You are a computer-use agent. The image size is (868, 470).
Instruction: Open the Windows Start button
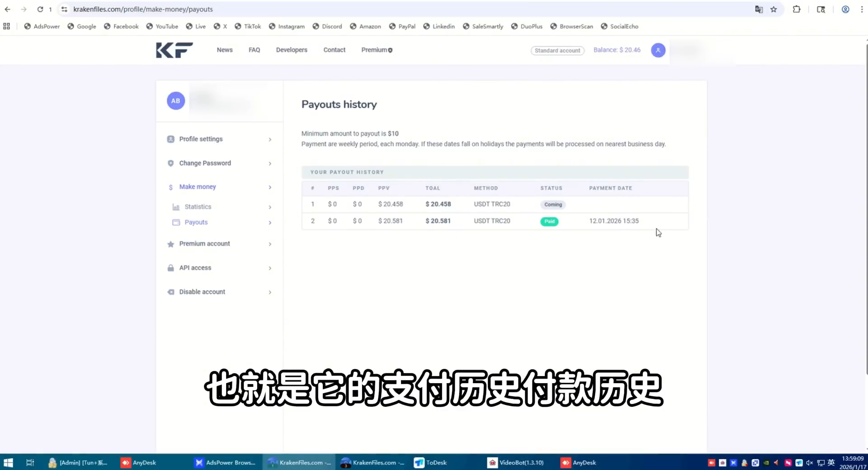pos(8,462)
